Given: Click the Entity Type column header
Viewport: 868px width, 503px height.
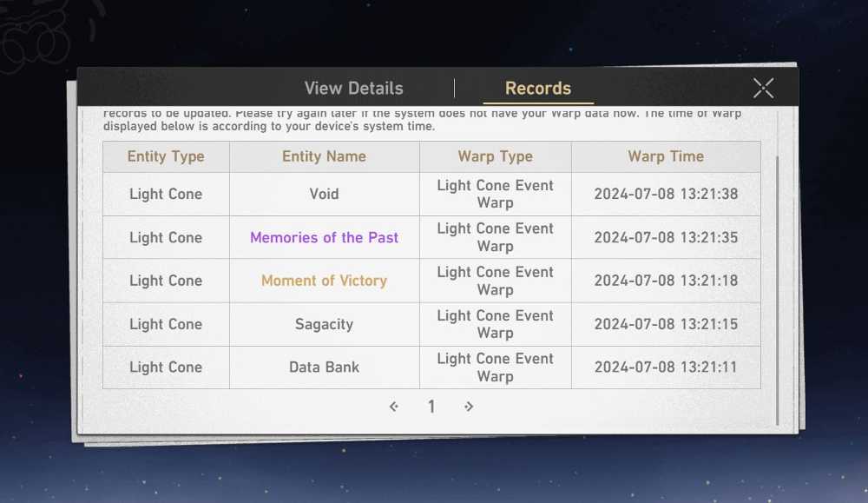Looking at the screenshot, I should 166,156.
